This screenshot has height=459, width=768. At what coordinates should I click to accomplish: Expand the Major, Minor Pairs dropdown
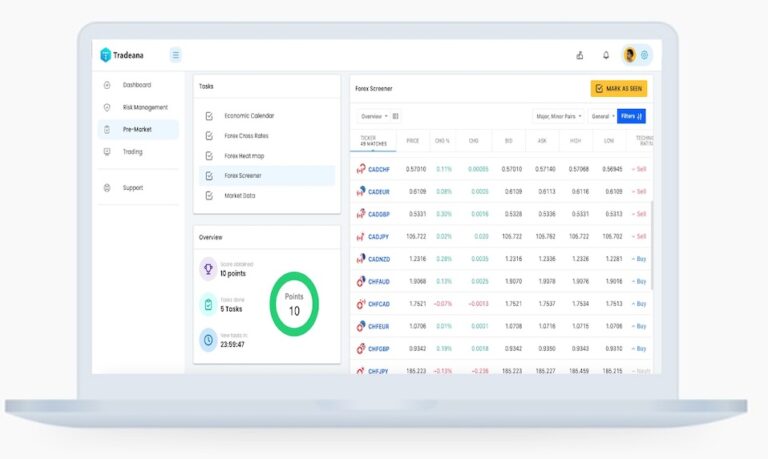coord(559,116)
